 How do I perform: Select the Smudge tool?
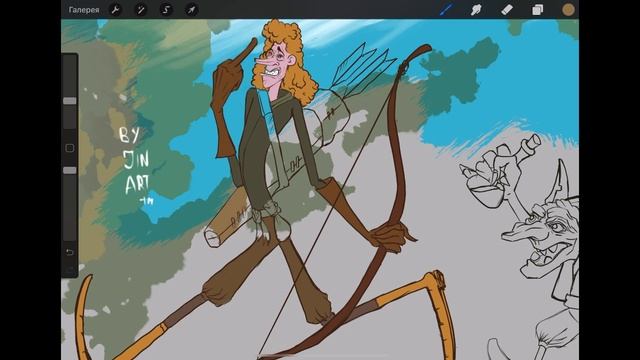pos(476,10)
